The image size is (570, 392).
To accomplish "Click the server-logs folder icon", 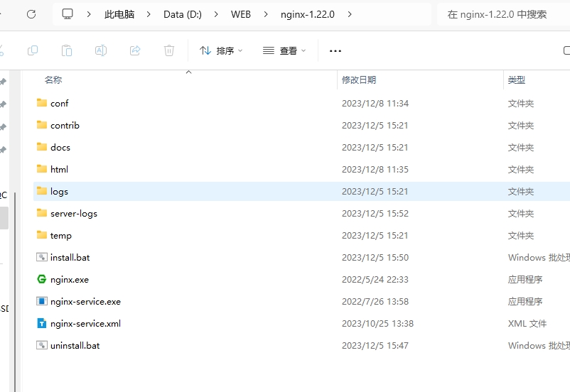I will [x=42, y=213].
